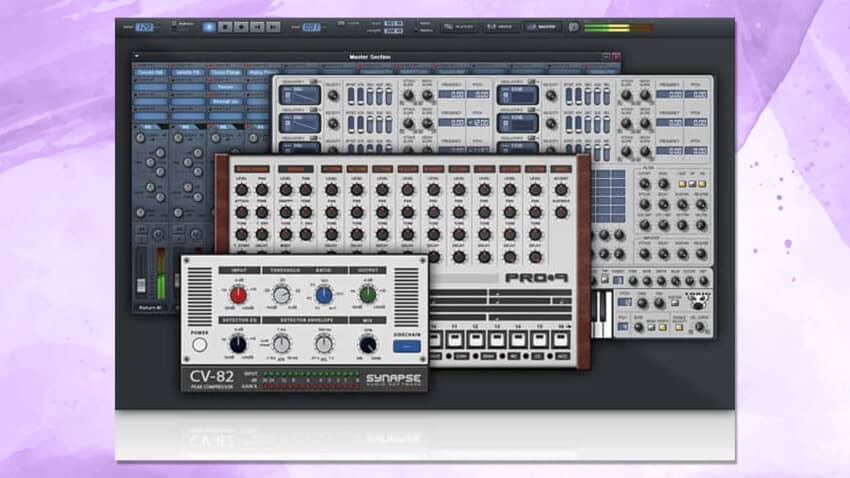This screenshot has width=850, height=478.
Task: Click the Stop button in transport bar
Action: pyautogui.click(x=225, y=27)
